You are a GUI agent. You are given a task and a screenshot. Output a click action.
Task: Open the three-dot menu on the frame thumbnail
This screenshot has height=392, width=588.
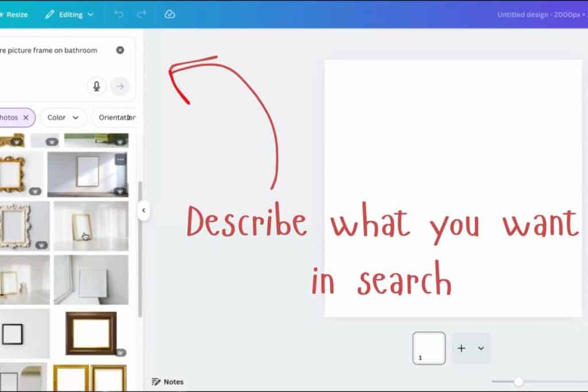point(121,159)
